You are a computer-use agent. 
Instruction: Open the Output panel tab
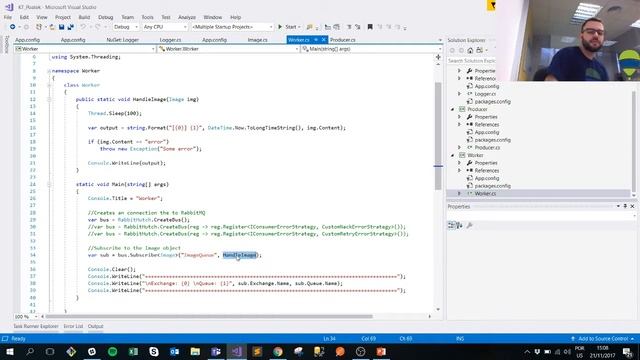click(x=96, y=327)
